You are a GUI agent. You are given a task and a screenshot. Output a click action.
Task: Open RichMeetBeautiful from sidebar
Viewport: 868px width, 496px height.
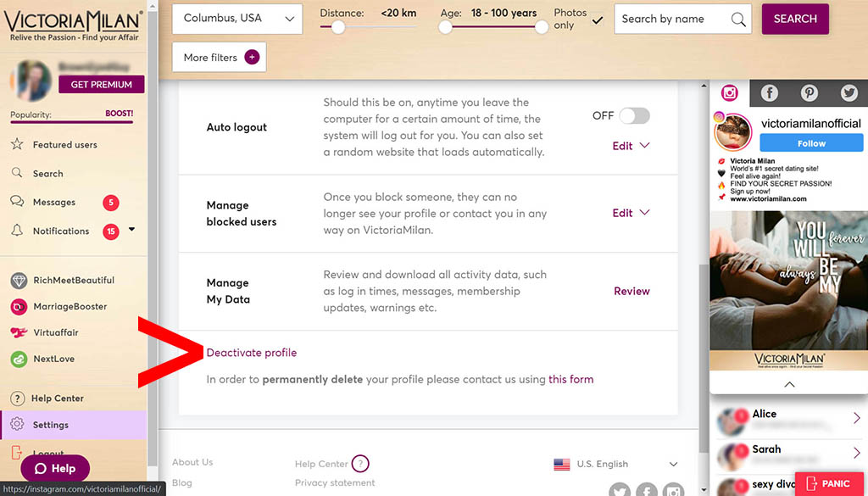click(x=73, y=281)
